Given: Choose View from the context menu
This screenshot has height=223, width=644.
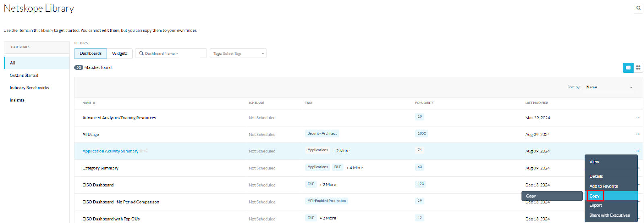Looking at the screenshot, I should [x=611, y=162].
